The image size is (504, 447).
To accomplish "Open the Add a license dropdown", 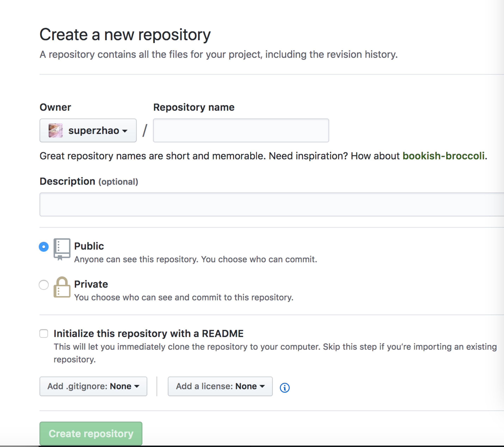I will (220, 386).
